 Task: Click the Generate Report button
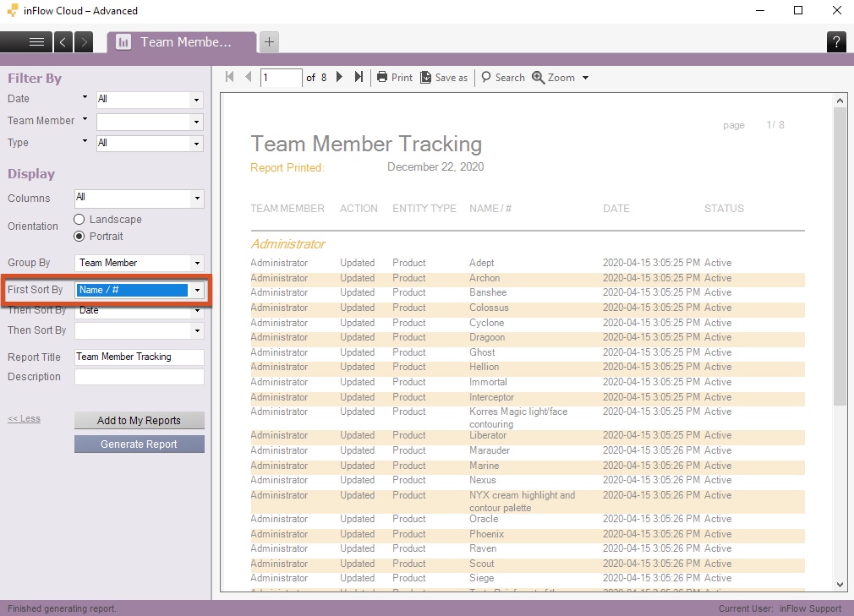(x=139, y=444)
